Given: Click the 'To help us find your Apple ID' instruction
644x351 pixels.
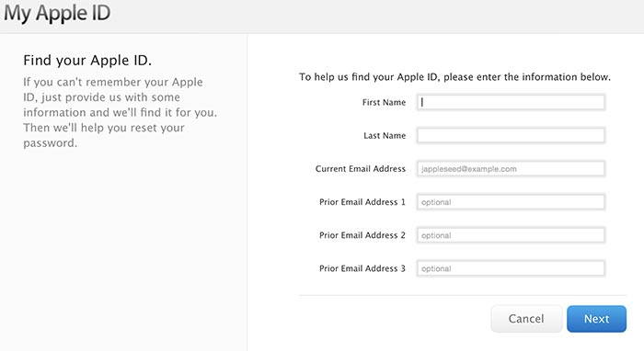Looking at the screenshot, I should click(454, 77).
